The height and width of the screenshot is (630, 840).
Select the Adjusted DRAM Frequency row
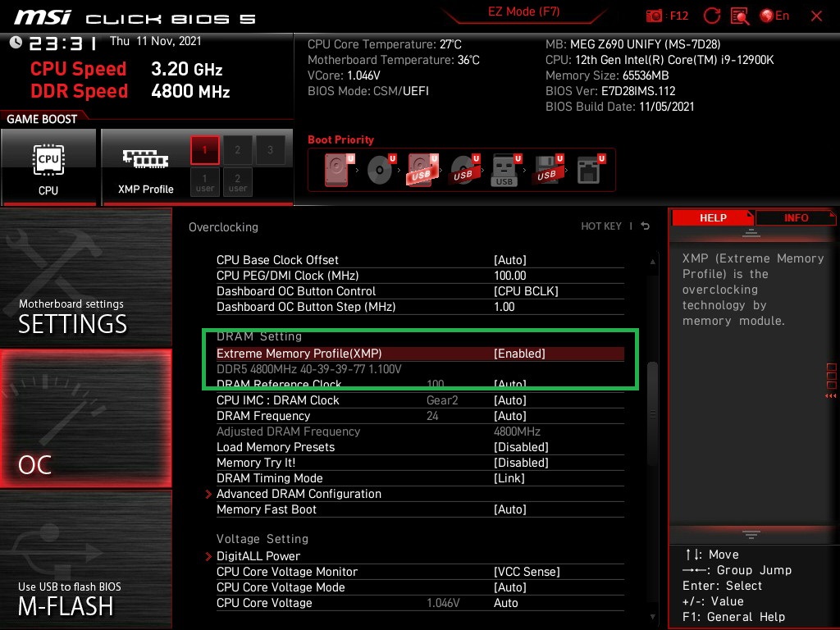click(420, 431)
